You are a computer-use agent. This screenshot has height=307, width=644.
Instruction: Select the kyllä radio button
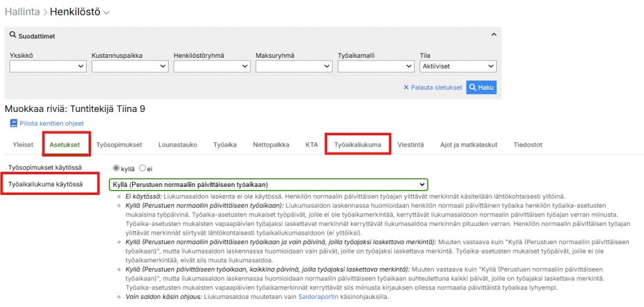coord(116,168)
